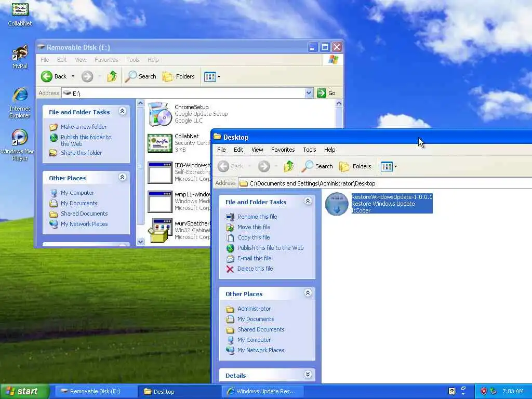Click the Desktop path address field

(x=385, y=183)
